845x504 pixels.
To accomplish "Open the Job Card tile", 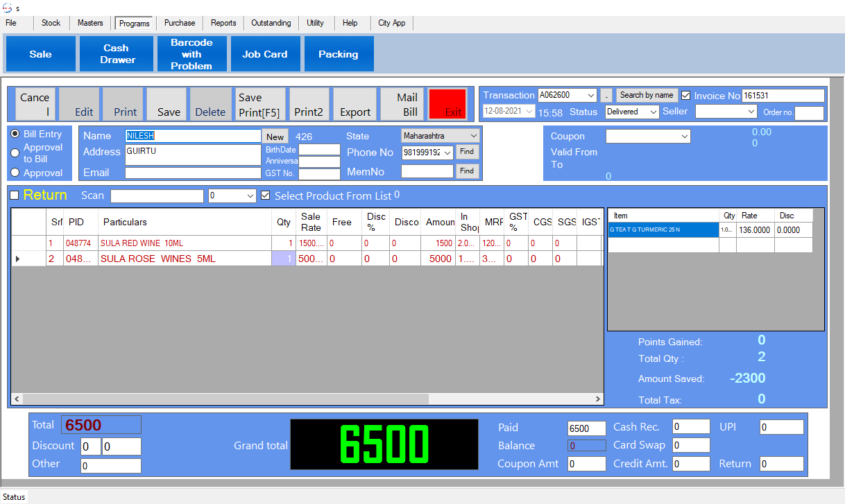I will (264, 54).
